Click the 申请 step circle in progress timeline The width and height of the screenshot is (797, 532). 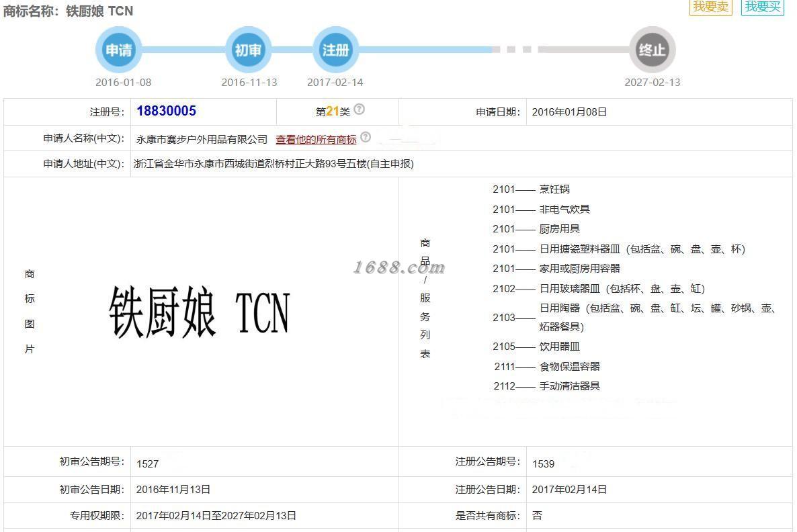118,50
